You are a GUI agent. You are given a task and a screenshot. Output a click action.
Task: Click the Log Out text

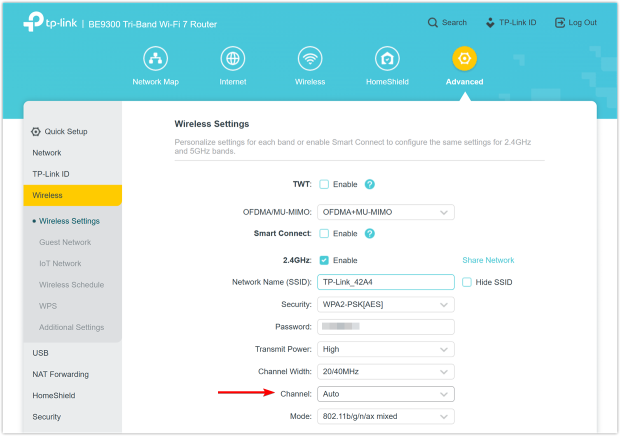(x=582, y=23)
